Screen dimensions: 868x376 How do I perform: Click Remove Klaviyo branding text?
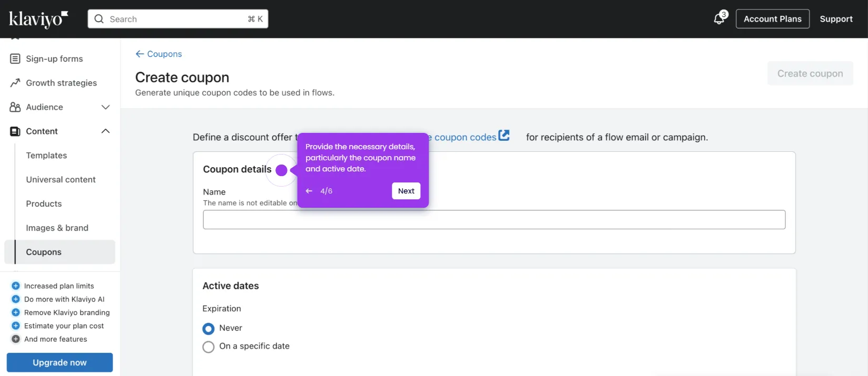point(67,312)
